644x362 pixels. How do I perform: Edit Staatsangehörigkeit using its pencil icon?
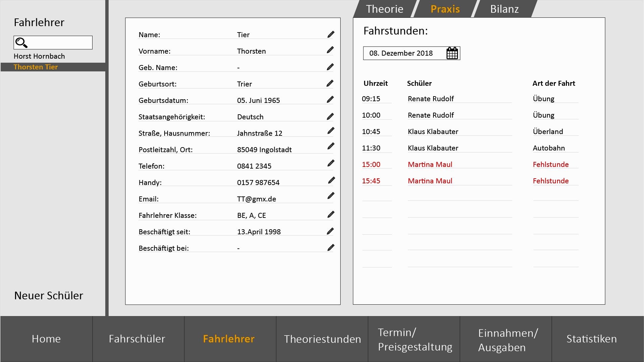point(330,117)
